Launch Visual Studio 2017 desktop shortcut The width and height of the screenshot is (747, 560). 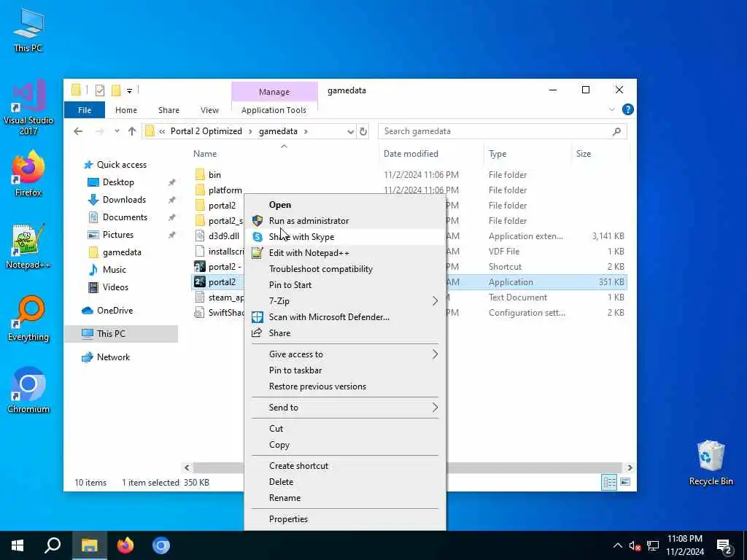click(28, 108)
